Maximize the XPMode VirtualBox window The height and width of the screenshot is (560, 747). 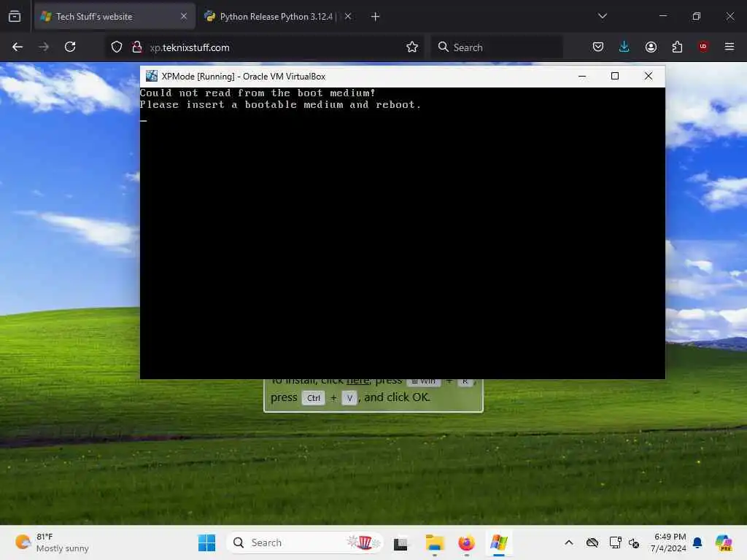point(615,76)
